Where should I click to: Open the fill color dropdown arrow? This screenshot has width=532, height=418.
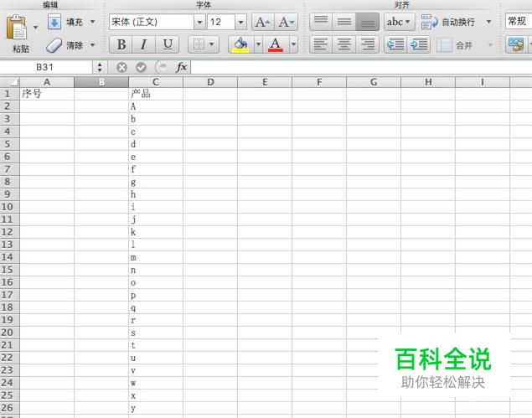pyautogui.click(x=258, y=44)
